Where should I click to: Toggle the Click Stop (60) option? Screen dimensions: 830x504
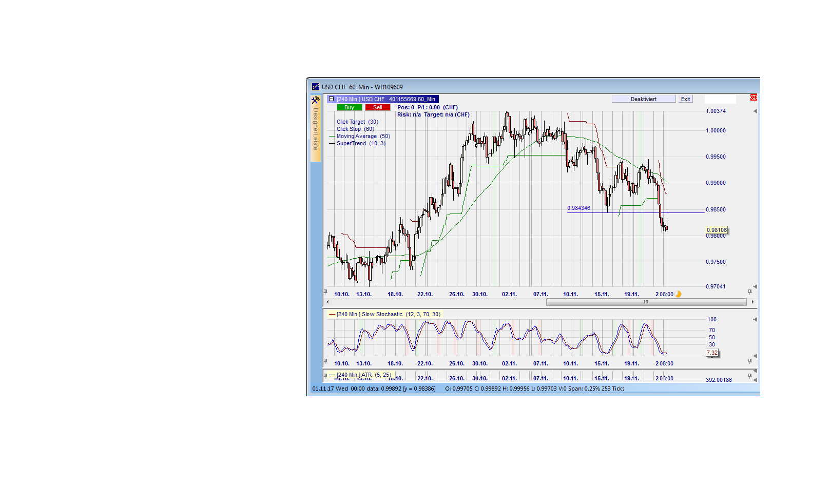click(356, 129)
